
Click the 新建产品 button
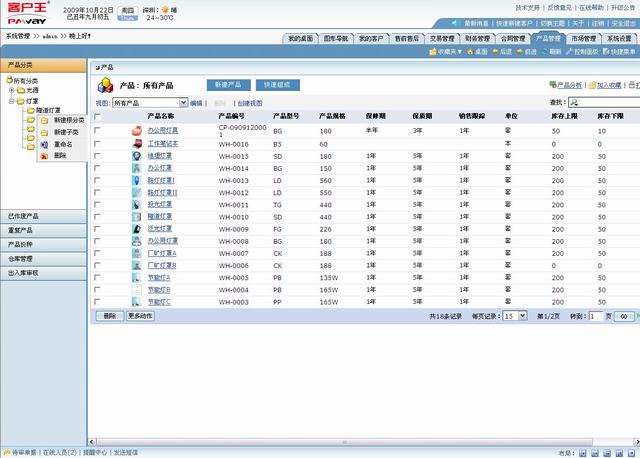click(x=228, y=85)
